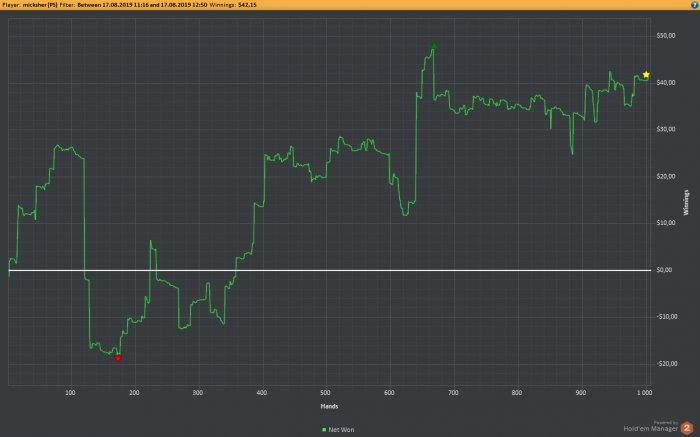Click the '-$20,00' y-axis label
Screen dimensions: 700x437
point(667,364)
